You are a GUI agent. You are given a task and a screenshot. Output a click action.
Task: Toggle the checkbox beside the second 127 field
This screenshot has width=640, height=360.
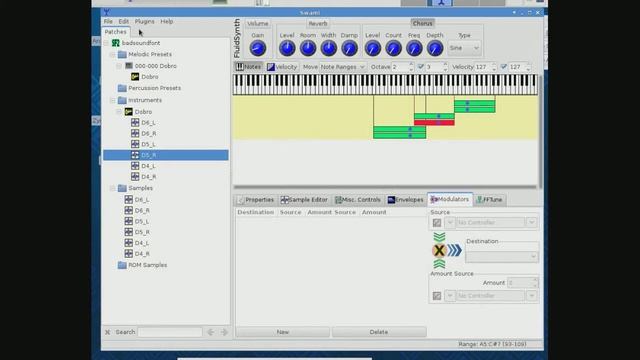click(x=504, y=67)
